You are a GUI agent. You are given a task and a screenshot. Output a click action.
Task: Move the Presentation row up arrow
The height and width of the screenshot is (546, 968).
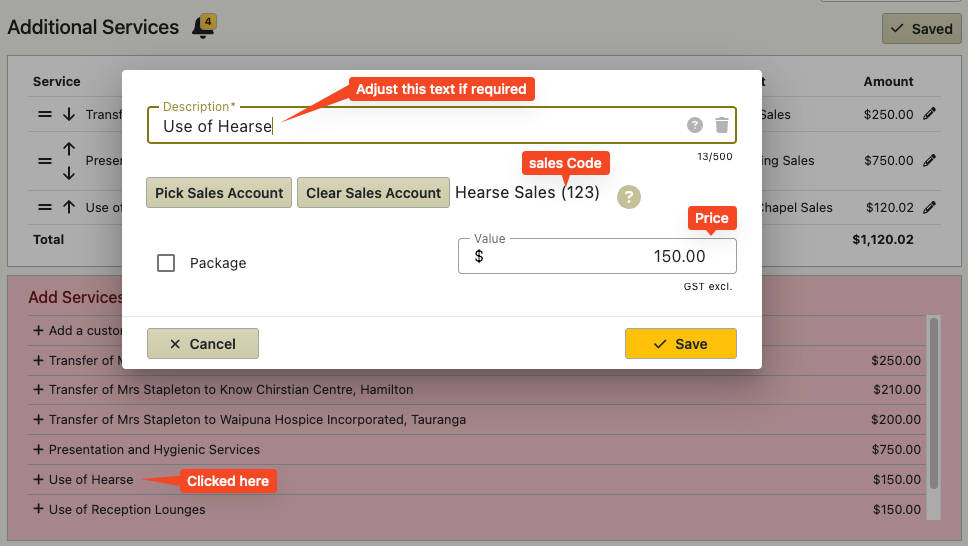point(69,149)
